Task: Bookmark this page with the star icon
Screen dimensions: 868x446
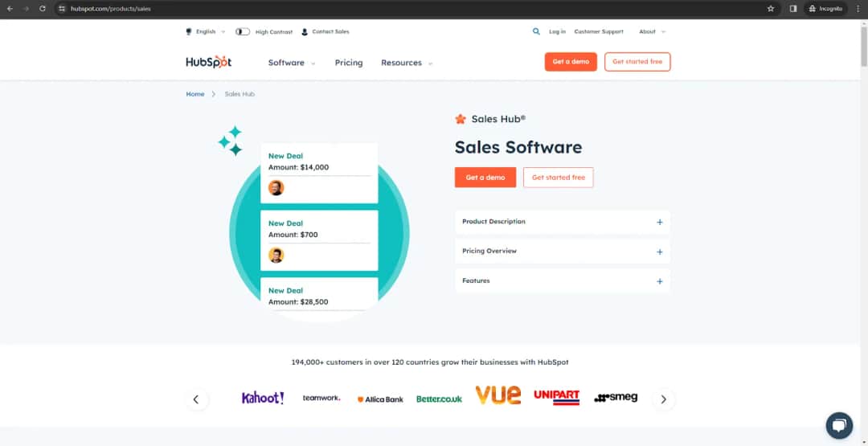Action: click(x=771, y=9)
